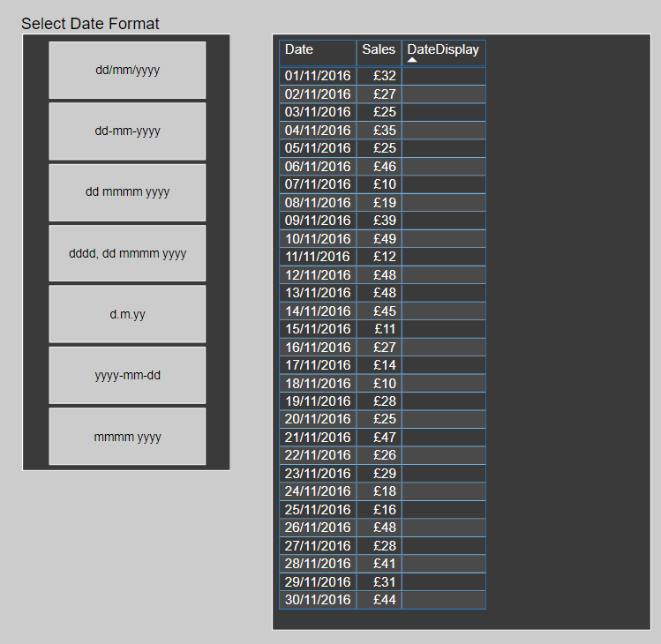
Task: Select the £11 sales cell
Action: 385,329
